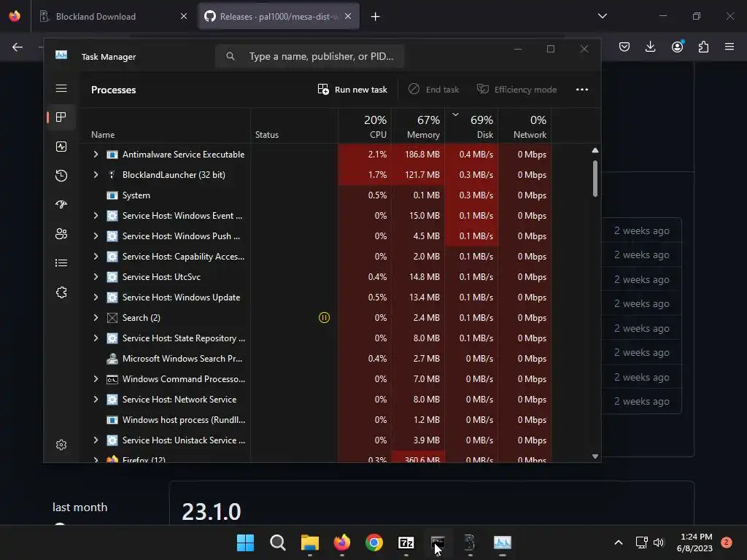The width and height of the screenshot is (747, 560).
Task: Open Task Manager navigation hamburger menu
Action: pyautogui.click(x=61, y=88)
